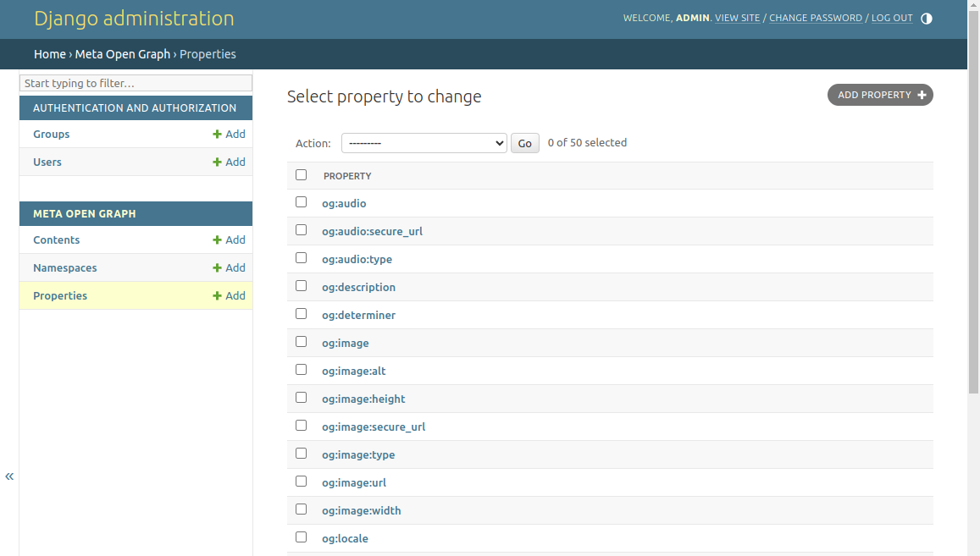Toggle the light/dark theme icon
Image resolution: width=980 pixels, height=556 pixels.
pos(927,19)
